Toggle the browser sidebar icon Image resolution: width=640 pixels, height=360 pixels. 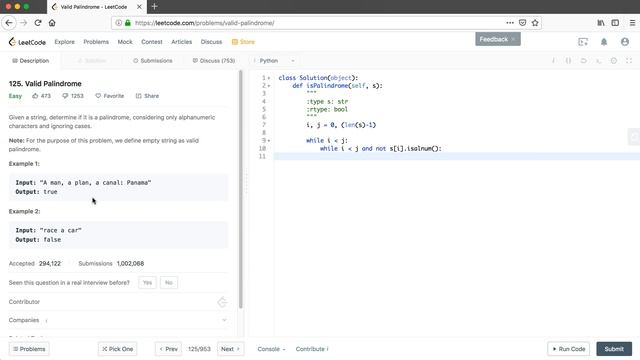pyautogui.click(x=615, y=23)
